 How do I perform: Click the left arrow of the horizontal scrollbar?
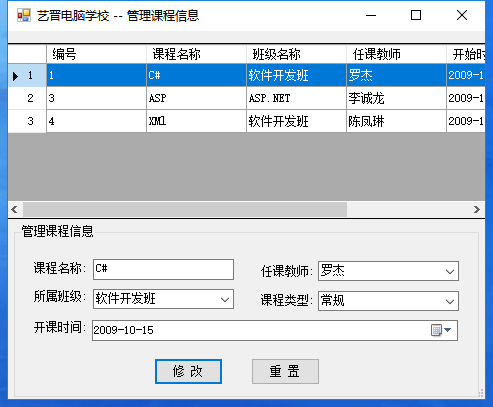(x=14, y=210)
